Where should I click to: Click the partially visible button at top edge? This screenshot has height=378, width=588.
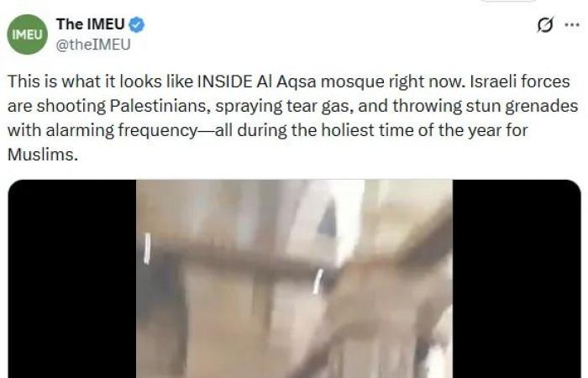(508, 1)
